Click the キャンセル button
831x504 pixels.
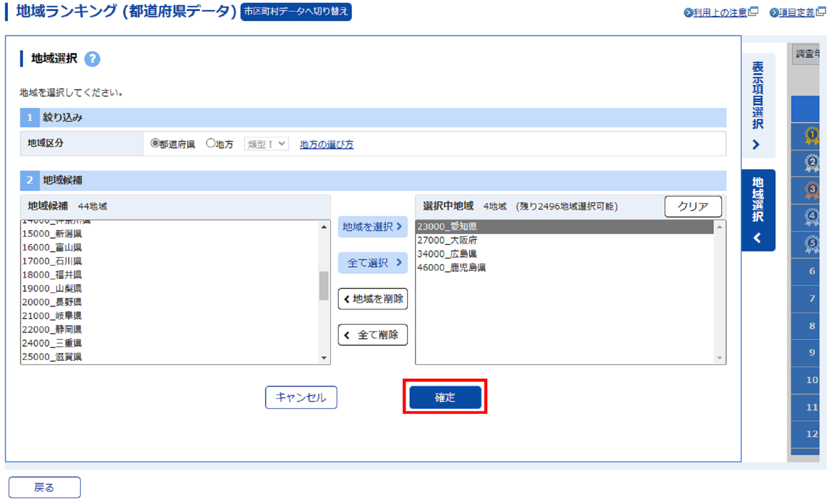click(301, 397)
